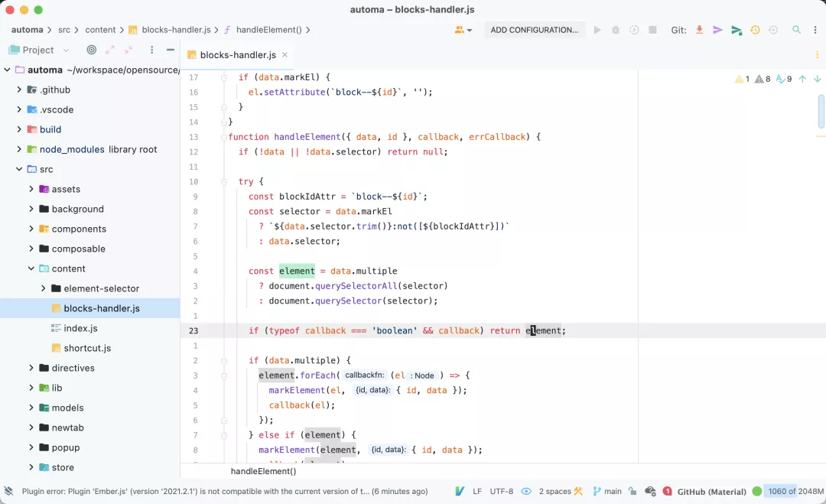The height and width of the screenshot is (504, 826).
Task: Collapse the src folder
Action: click(19, 169)
